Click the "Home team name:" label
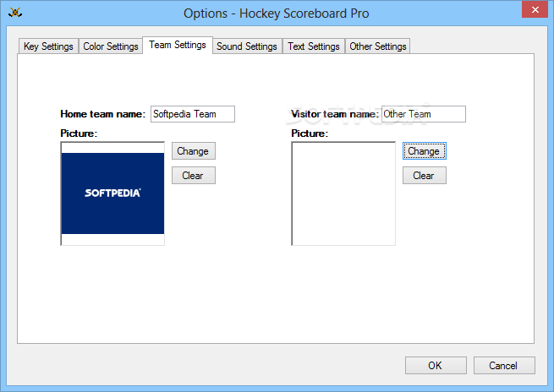This screenshot has width=554, height=392. point(103,114)
